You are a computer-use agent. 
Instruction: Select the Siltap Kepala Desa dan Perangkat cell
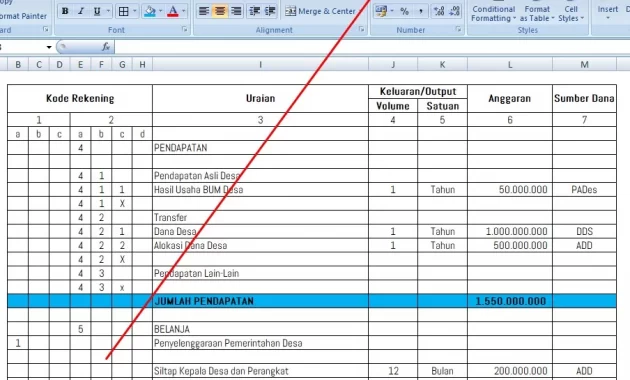[x=260, y=371]
